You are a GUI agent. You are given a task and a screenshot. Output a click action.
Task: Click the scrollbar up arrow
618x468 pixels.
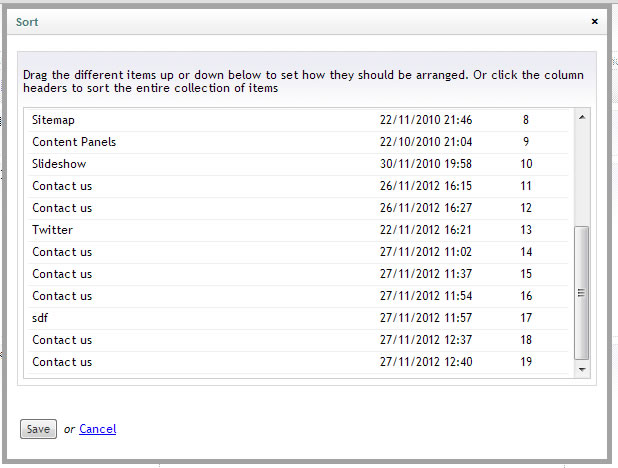click(582, 118)
